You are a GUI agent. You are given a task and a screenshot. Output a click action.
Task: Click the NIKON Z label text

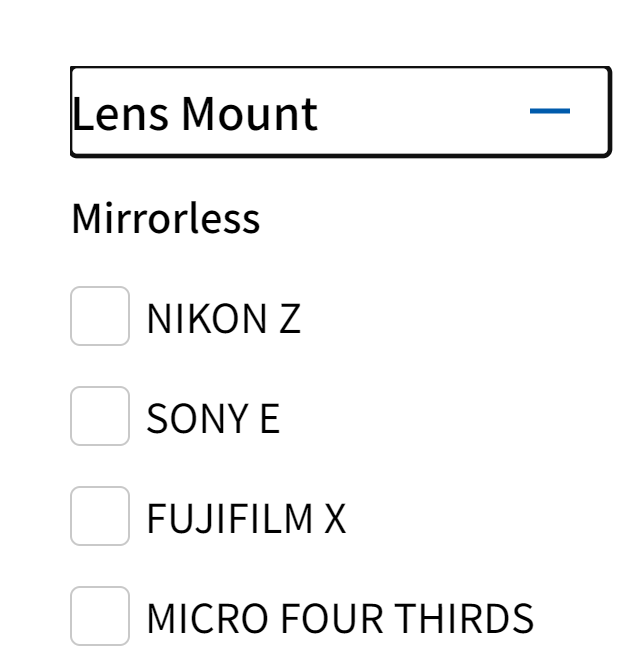(223, 319)
